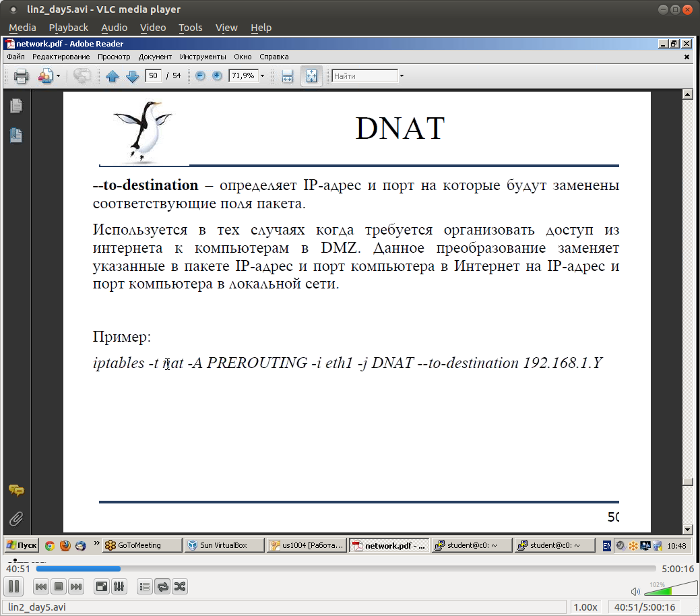Open the Документ menu in Adobe Reader

point(155,57)
